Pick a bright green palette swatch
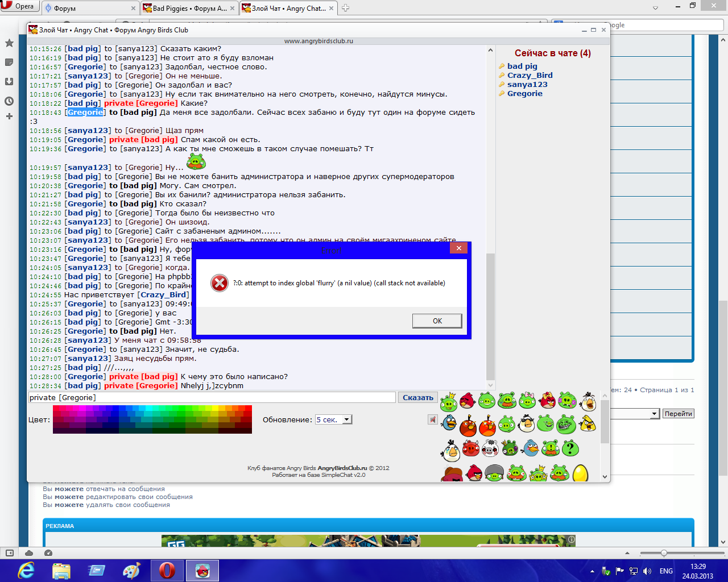The height and width of the screenshot is (582, 728). pos(182,409)
